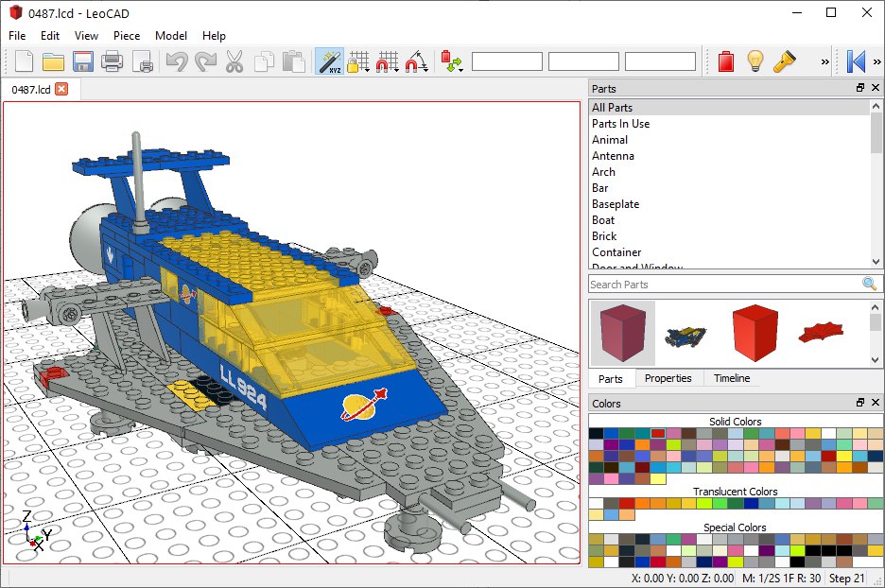Open print preview
The image size is (885, 588).
[142, 61]
